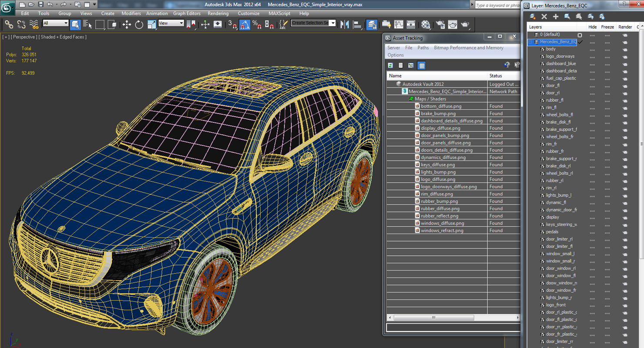The height and width of the screenshot is (348, 644).
Task: Toggle Spinner Snap
Action: click(269, 24)
